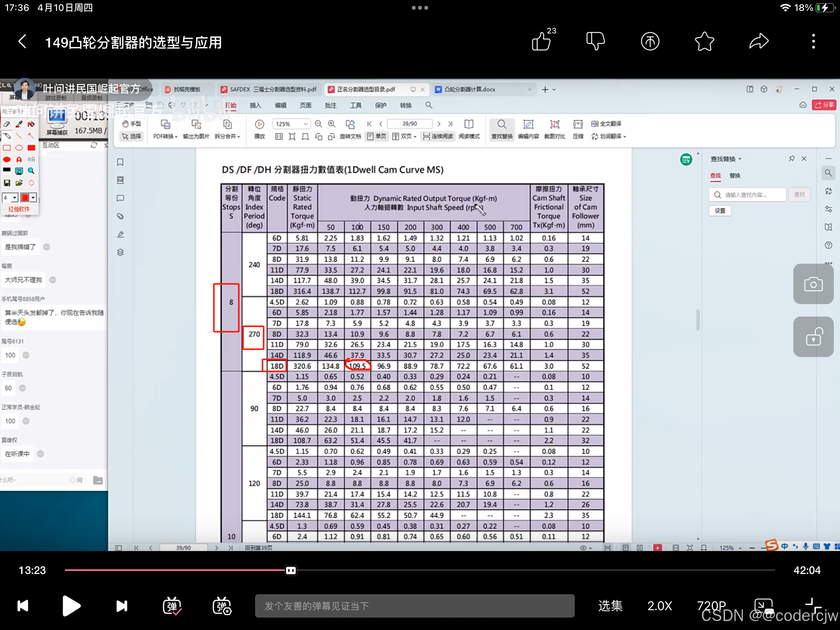Tap the star favorite icon
The image size is (840, 630).
click(704, 41)
